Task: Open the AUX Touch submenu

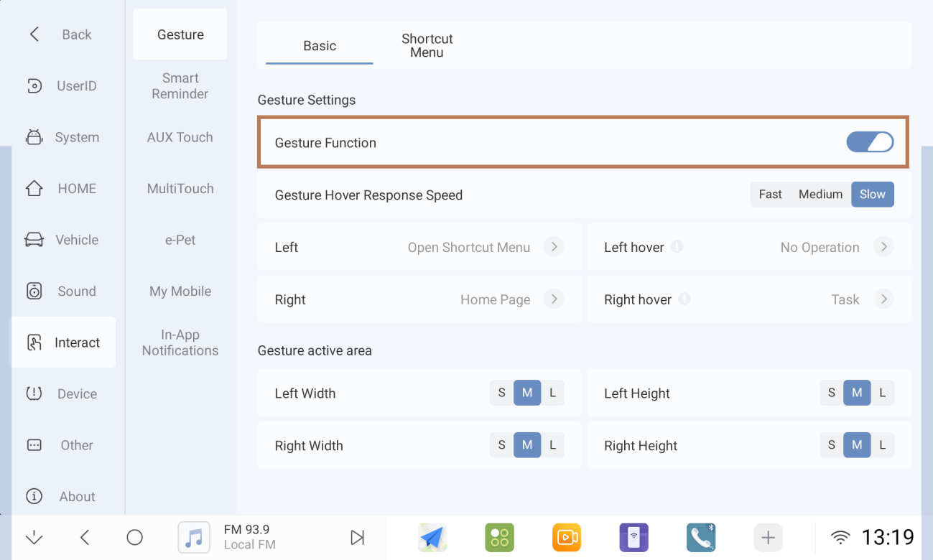Action: [180, 137]
